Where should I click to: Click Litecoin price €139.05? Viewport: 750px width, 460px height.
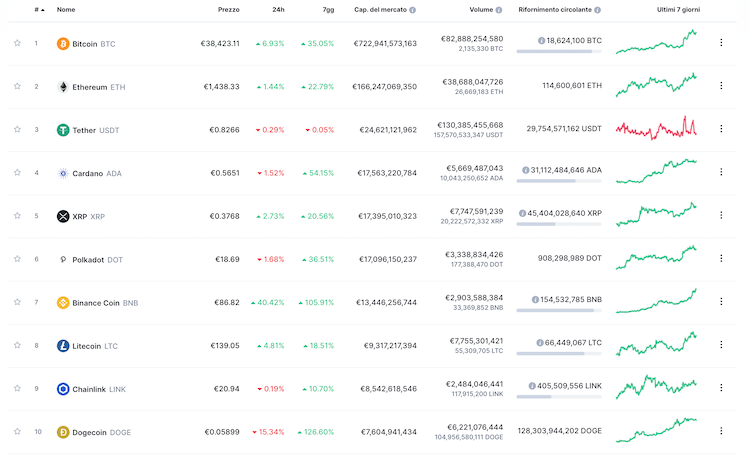tap(225, 345)
